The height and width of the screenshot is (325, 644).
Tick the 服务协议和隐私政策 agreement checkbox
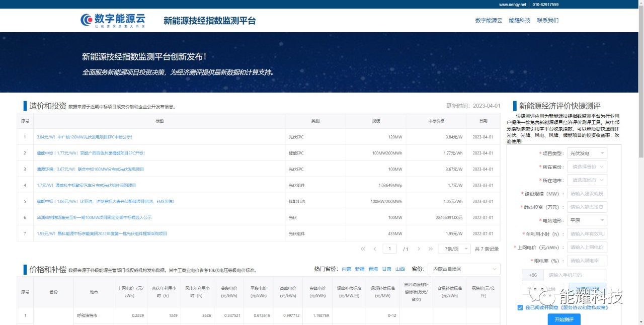tap(520, 307)
